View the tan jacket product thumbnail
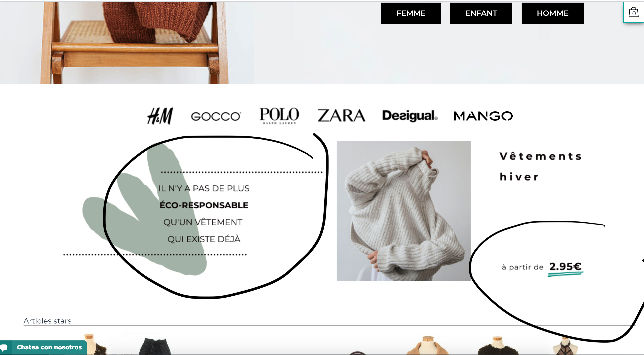644x355 pixels. click(428, 346)
